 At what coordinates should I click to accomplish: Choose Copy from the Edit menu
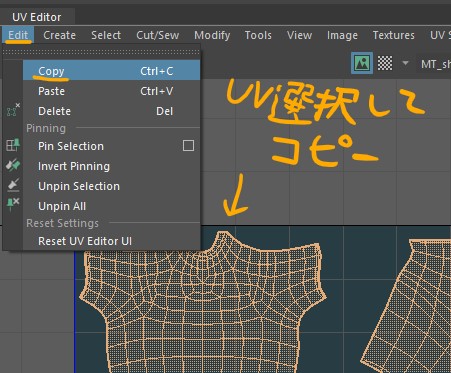pyautogui.click(x=112, y=71)
